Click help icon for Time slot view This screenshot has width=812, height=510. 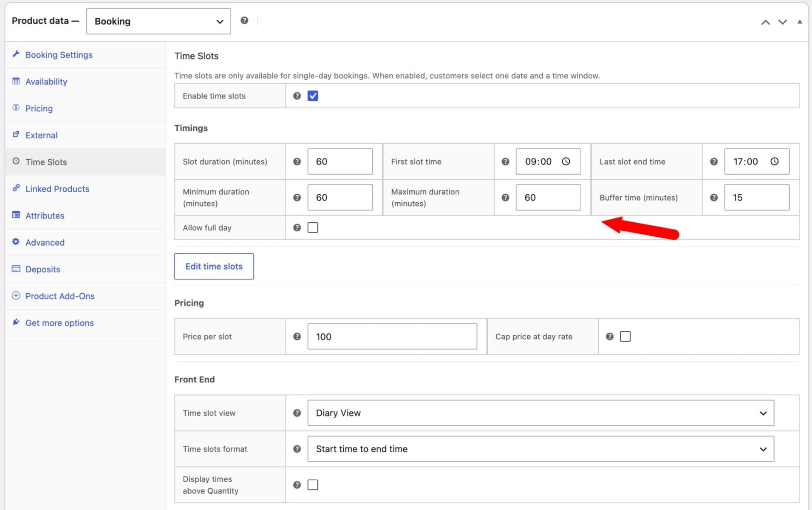point(297,413)
